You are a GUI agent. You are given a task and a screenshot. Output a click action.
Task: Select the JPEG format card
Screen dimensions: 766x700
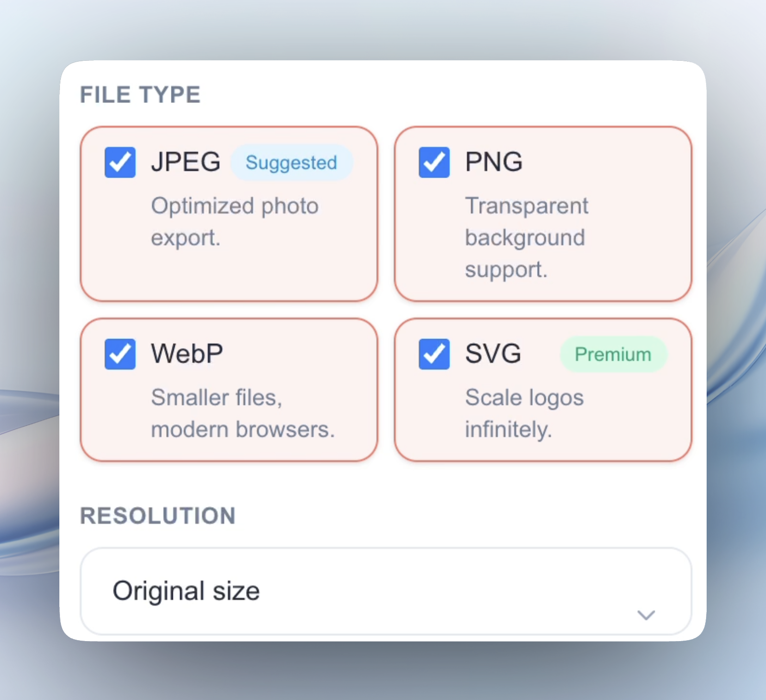click(229, 263)
